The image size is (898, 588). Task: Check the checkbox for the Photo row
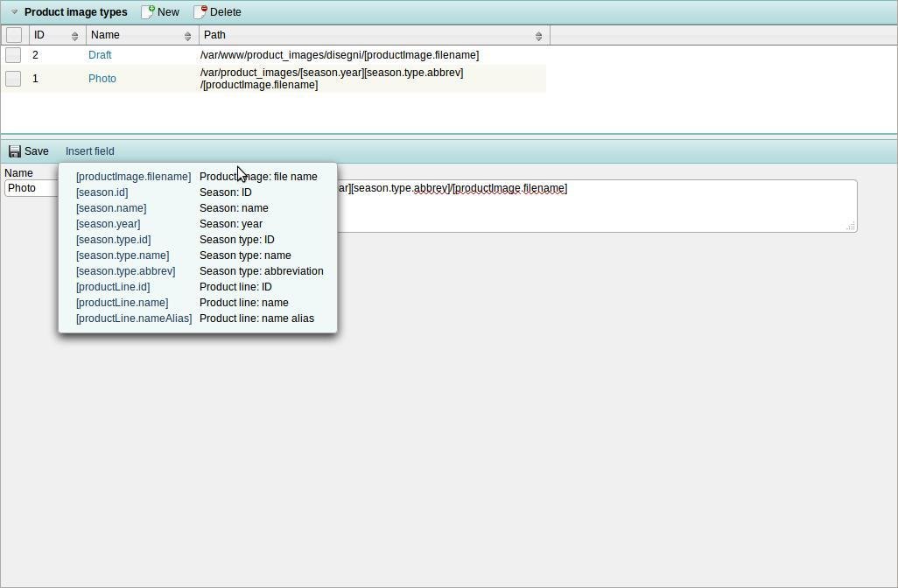(13, 78)
